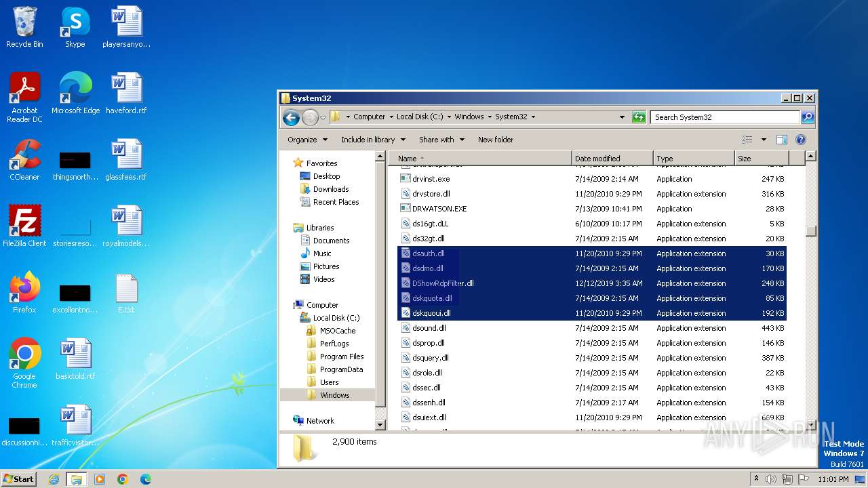
Task: Open haveford.rtf desktop document
Action: tap(126, 94)
